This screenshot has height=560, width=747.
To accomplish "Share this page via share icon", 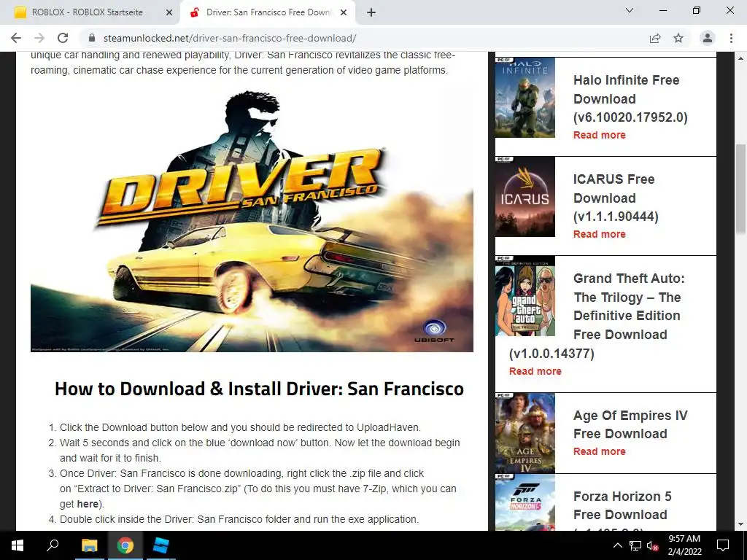I will [x=655, y=38].
